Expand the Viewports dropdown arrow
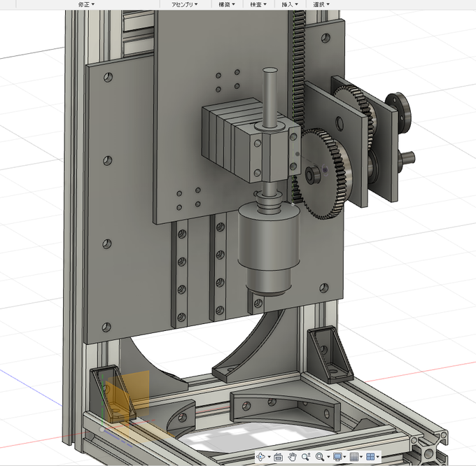476x466 pixels. coord(377,457)
